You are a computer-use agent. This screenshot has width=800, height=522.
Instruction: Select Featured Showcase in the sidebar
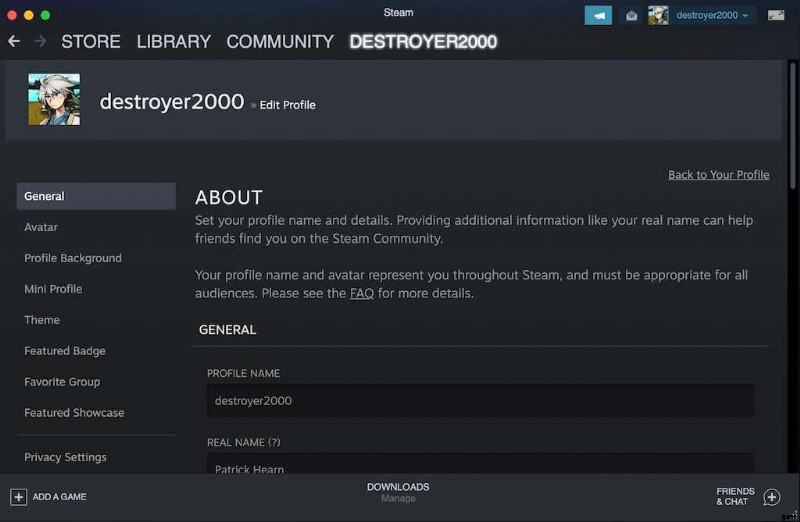(x=74, y=413)
